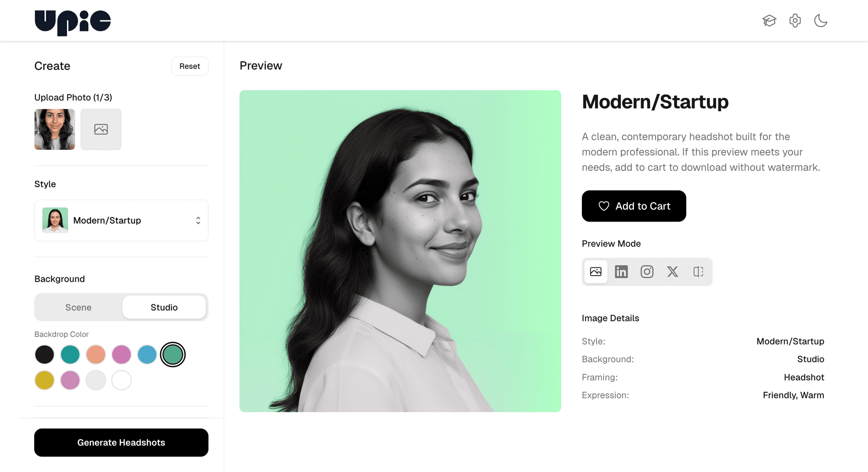868x472 pixels.
Task: Switch Preview Mode to LinkedIn view
Action: [x=621, y=272]
